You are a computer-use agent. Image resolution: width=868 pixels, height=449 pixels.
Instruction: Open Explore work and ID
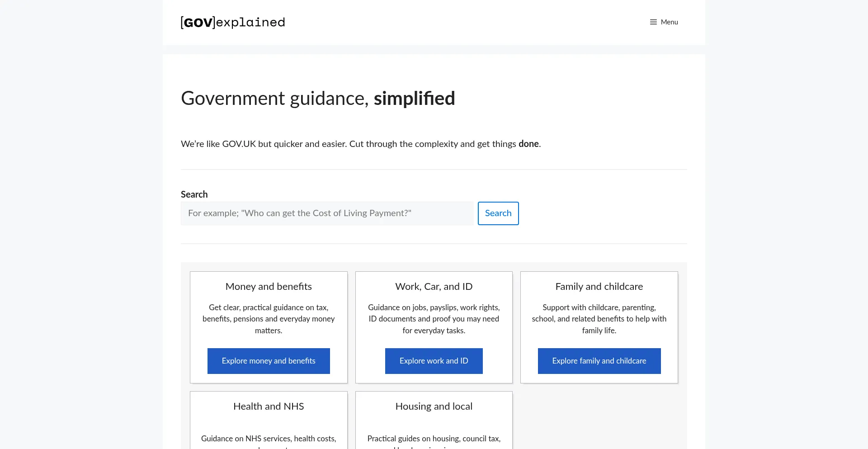tap(434, 361)
